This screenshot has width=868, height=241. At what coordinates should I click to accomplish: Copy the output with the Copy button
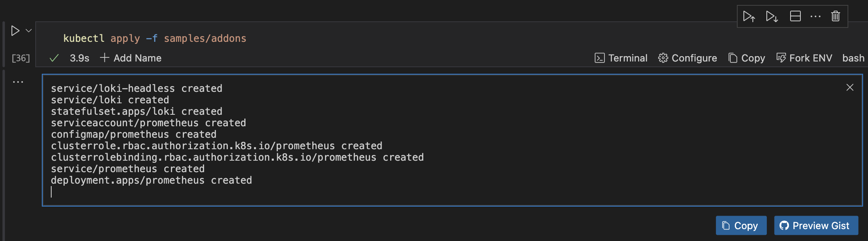pos(741,225)
